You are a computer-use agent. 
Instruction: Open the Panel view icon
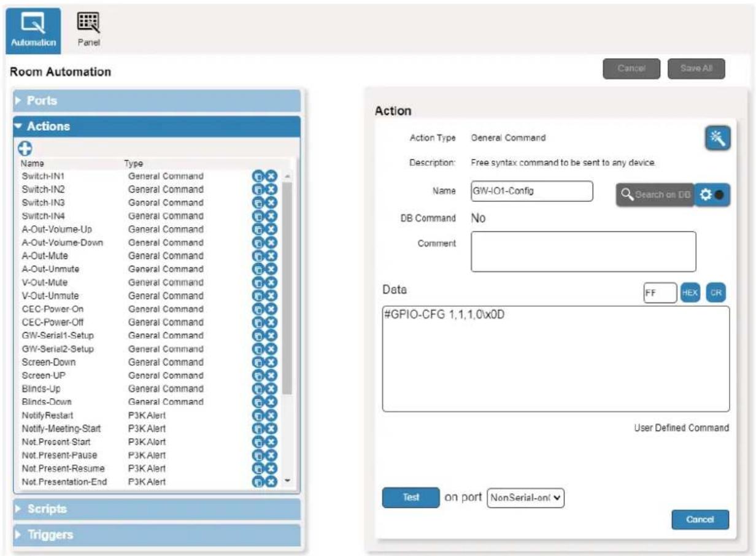click(88, 30)
